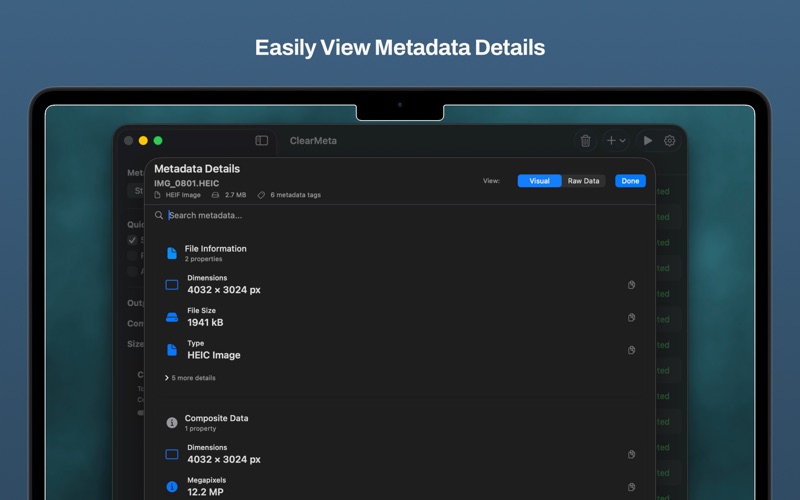Copy the Megapixels value
This screenshot has width=800, height=500.
pyautogui.click(x=631, y=487)
